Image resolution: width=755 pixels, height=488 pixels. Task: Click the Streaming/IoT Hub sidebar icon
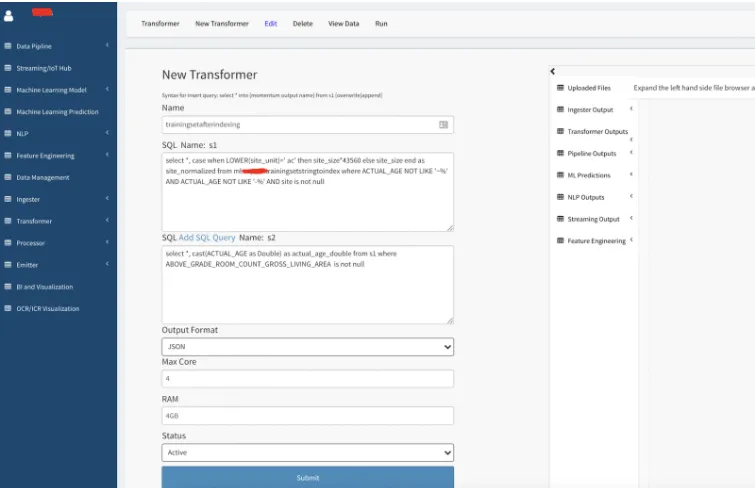[x=8, y=68]
